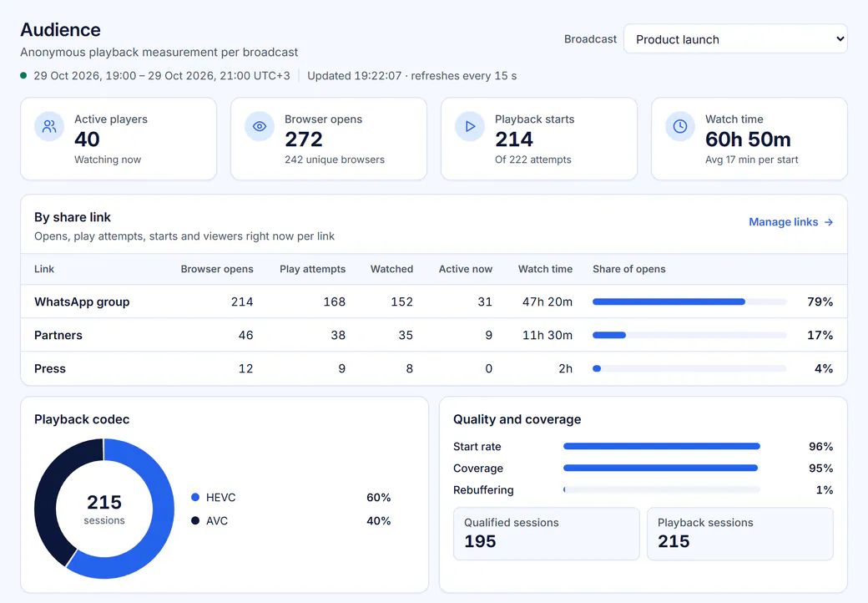
Task: Click the 60h 50m watch time total
Action: click(x=748, y=139)
